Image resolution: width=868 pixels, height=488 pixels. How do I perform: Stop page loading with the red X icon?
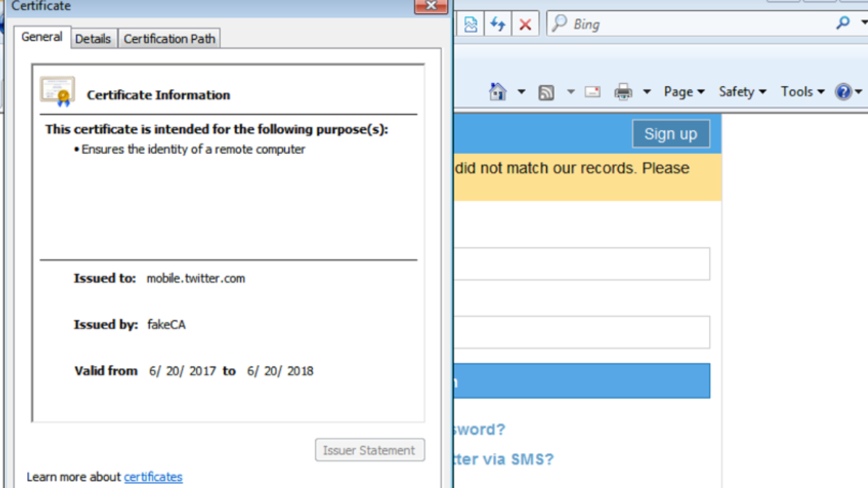click(525, 24)
